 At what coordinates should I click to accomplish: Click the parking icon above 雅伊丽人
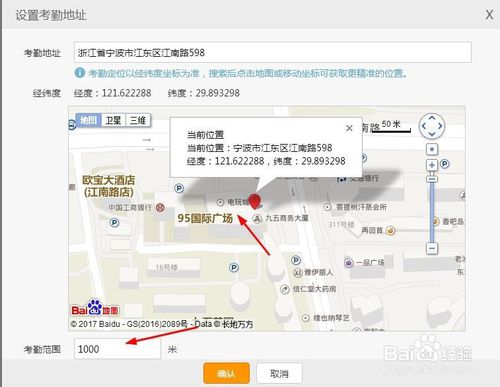(x=296, y=260)
